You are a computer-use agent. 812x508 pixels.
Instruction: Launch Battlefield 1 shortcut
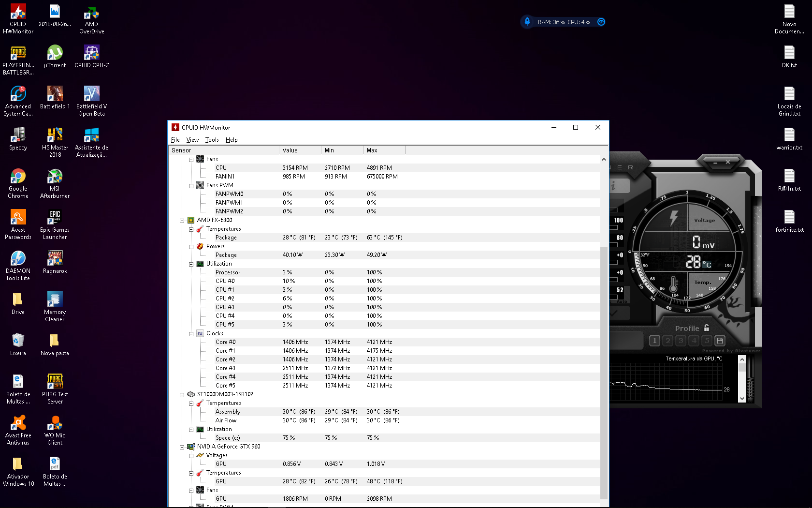(55, 98)
